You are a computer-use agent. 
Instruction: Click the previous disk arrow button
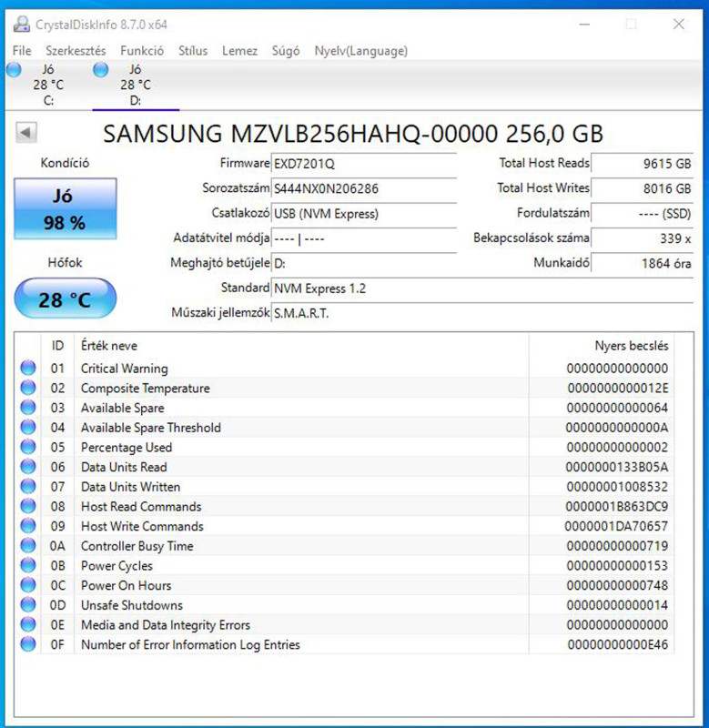click(26, 133)
